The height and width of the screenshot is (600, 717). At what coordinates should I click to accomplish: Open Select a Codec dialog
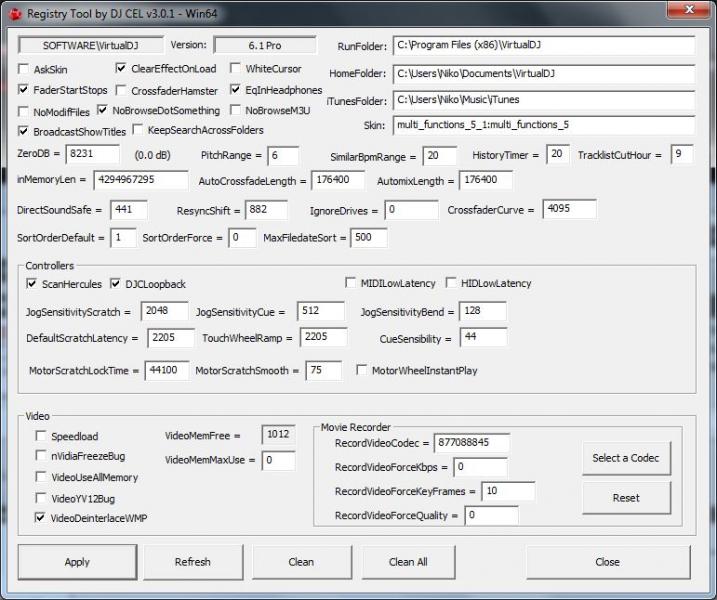tap(626, 458)
